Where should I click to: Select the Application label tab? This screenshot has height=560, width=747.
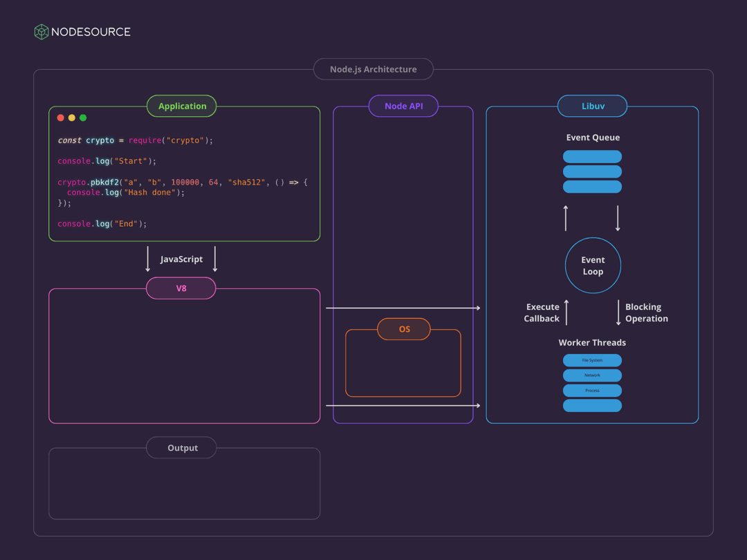click(x=182, y=106)
